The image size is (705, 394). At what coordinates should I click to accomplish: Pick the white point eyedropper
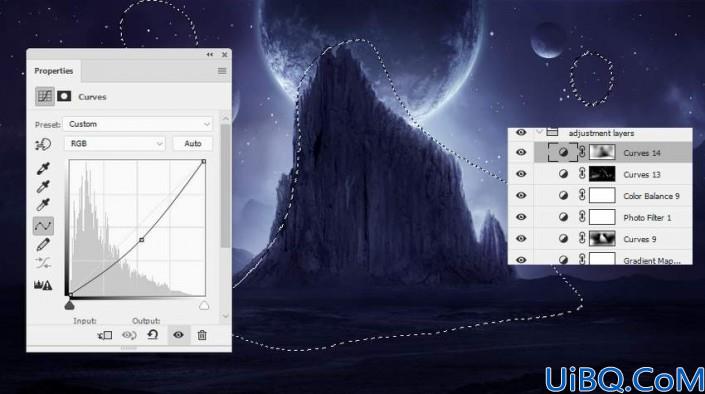click(43, 205)
